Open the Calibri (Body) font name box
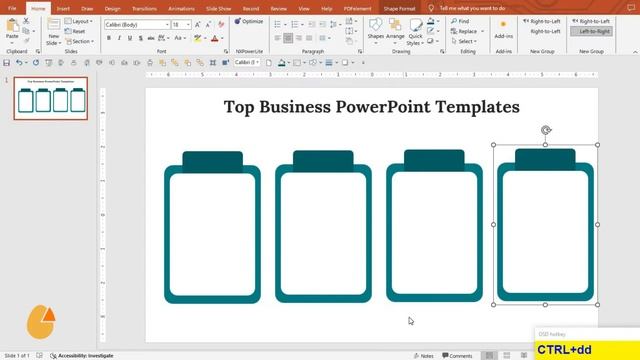Screen dimensions: 640x360 tap(137, 25)
